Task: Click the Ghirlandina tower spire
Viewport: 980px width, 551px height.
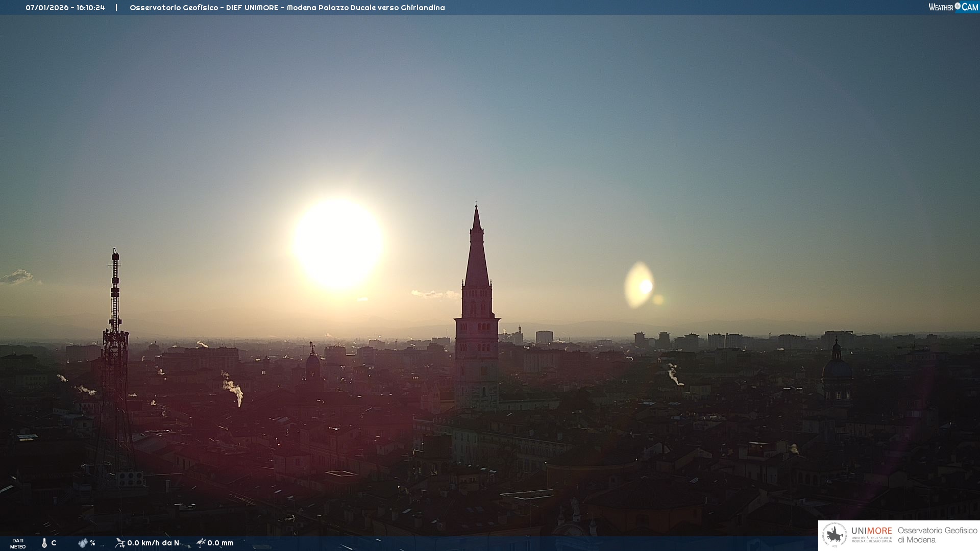Action: (477, 255)
